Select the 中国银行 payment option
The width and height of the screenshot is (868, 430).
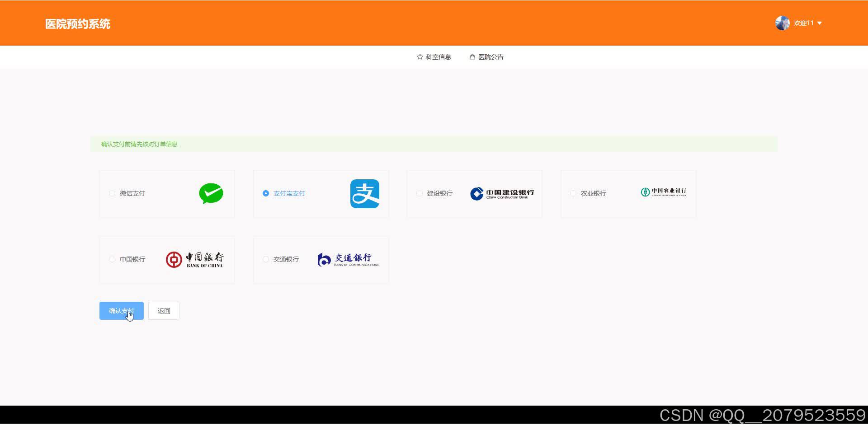pos(112,259)
